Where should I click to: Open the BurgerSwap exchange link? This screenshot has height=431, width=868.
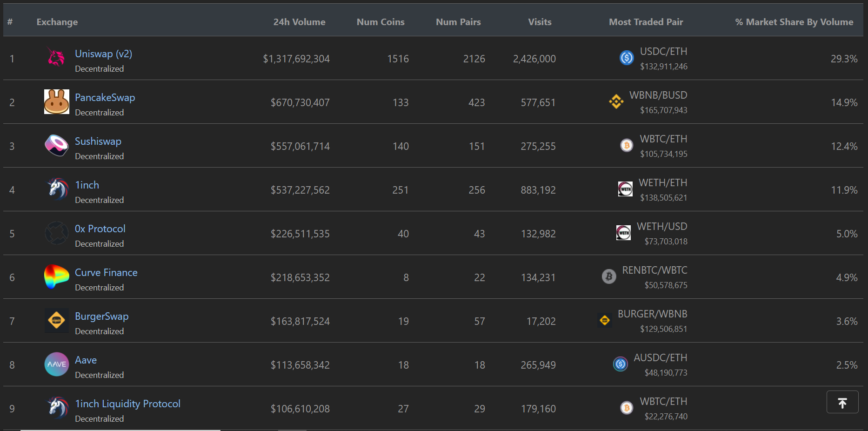pyautogui.click(x=101, y=316)
